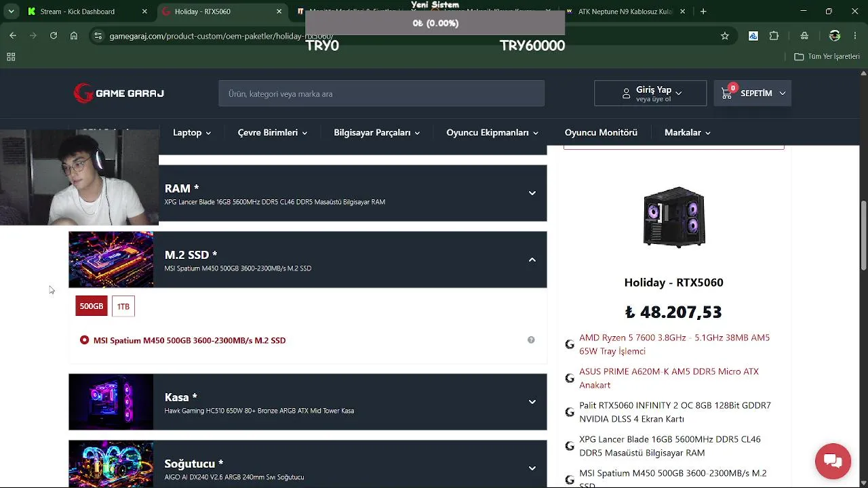This screenshot has width=868, height=488.
Task: Close the Stream - Kick Dashboard tab
Action: (x=144, y=12)
